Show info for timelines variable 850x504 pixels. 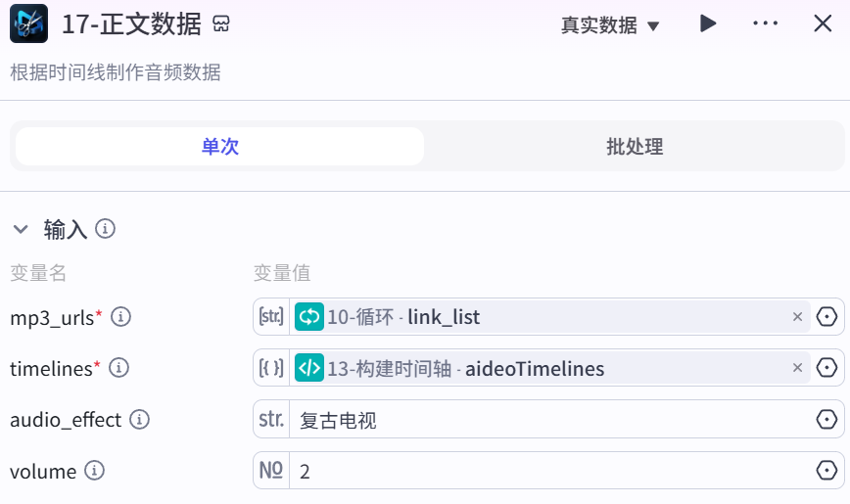[118, 368]
